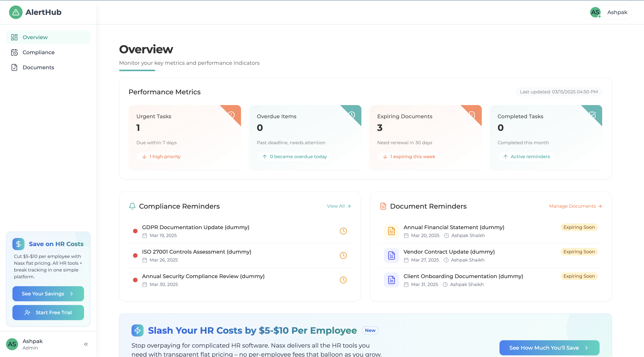Click Expiring Soon badge for Annual Financial Statement

(579, 227)
